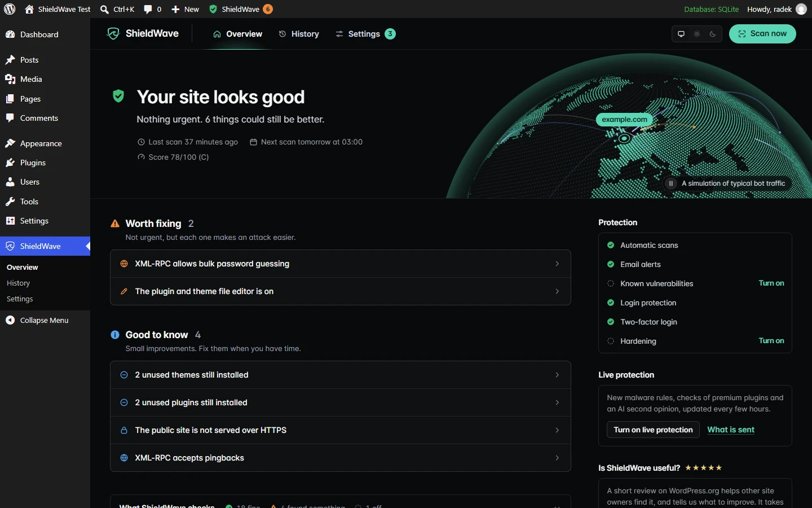Click the Known vulnerabilities dashed circle icon
Screen dimensions: 812x508
(611, 283)
